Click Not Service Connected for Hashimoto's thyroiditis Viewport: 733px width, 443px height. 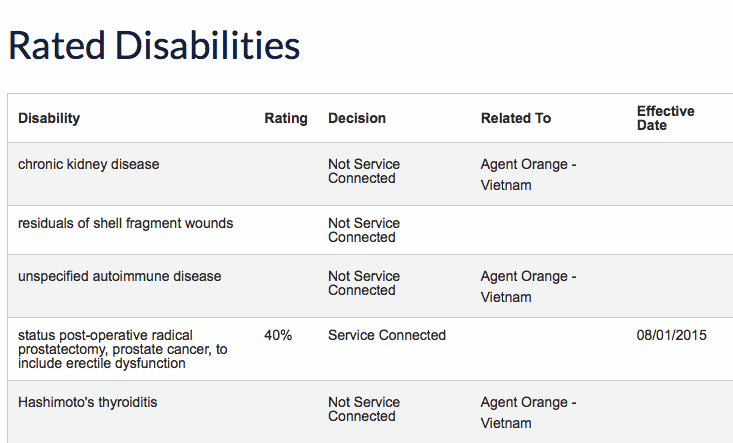(364, 409)
